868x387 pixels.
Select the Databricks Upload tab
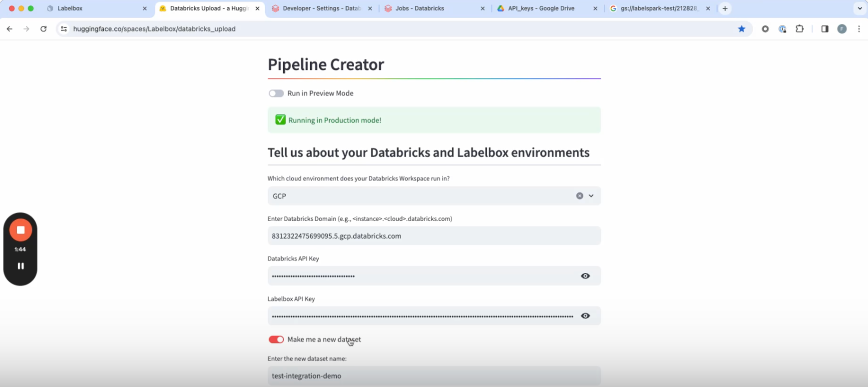(x=210, y=8)
